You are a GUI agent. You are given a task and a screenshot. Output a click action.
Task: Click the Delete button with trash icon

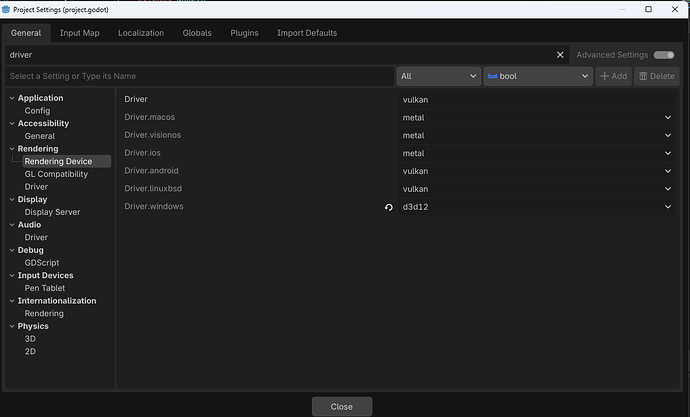coord(656,76)
